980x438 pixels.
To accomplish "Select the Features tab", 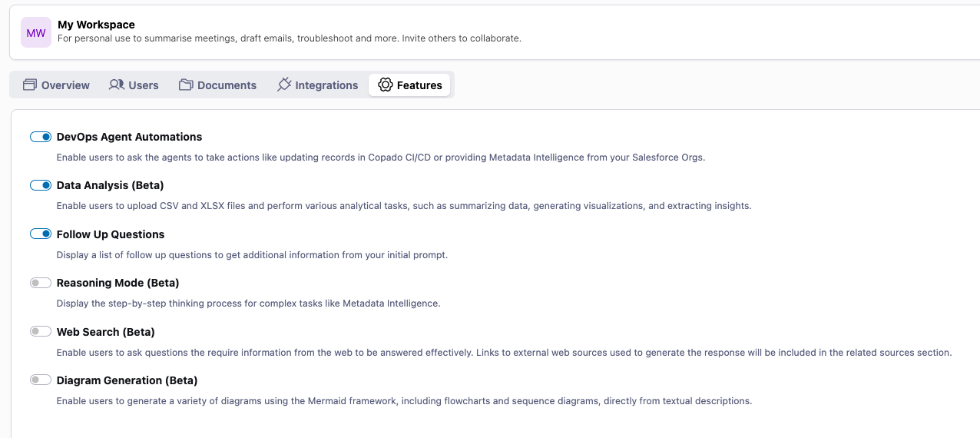I will [x=409, y=85].
